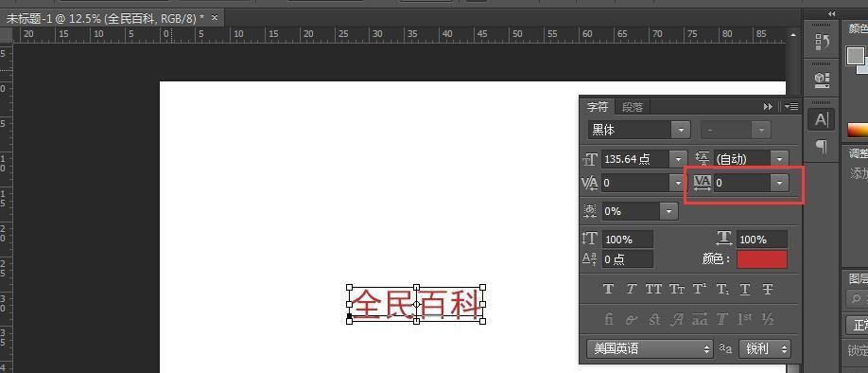Open the 锐利 anti-aliasing dropdown

765,348
